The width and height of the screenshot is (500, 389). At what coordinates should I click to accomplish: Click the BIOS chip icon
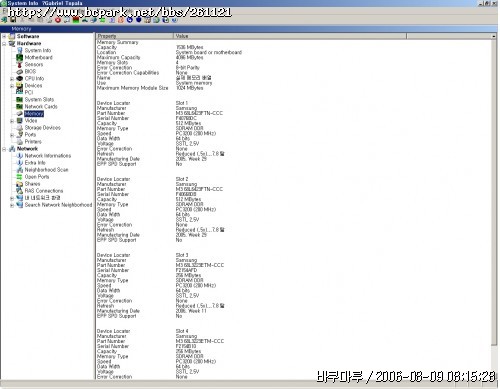coord(20,71)
